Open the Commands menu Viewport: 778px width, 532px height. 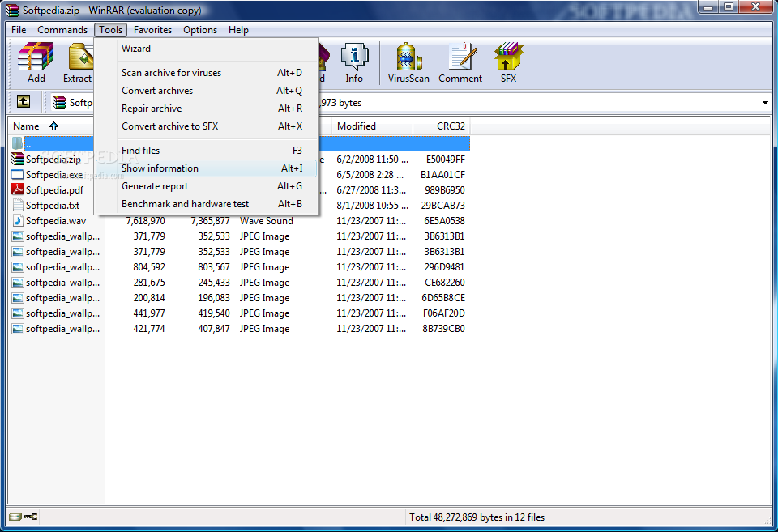click(x=62, y=30)
